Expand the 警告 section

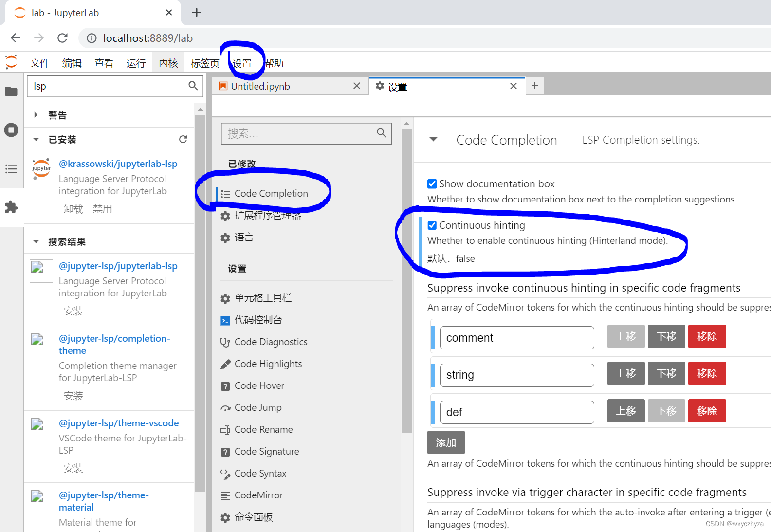pyautogui.click(x=36, y=115)
